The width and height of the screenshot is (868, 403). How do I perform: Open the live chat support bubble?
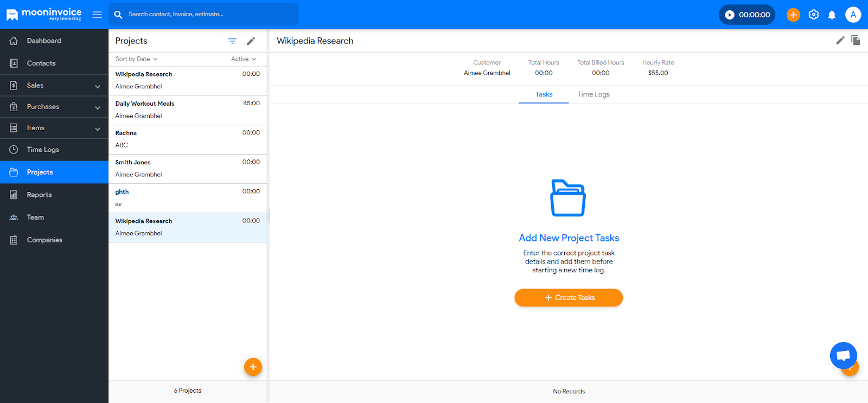[843, 355]
